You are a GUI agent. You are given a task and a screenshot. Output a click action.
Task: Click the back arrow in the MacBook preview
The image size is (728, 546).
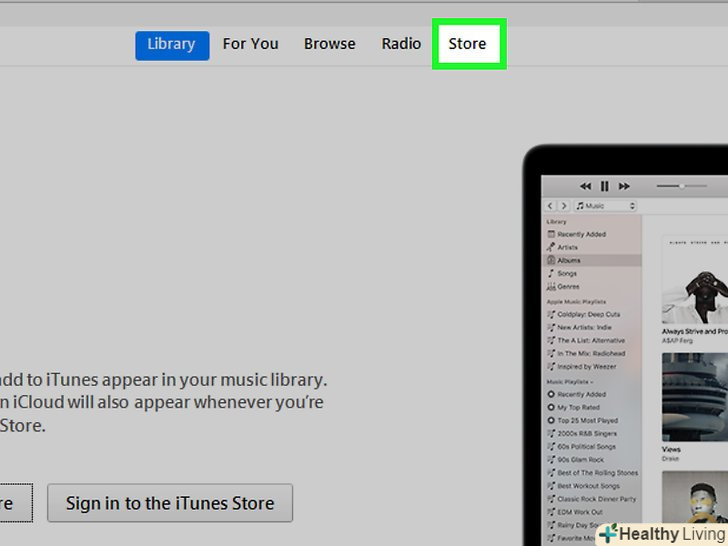550,206
